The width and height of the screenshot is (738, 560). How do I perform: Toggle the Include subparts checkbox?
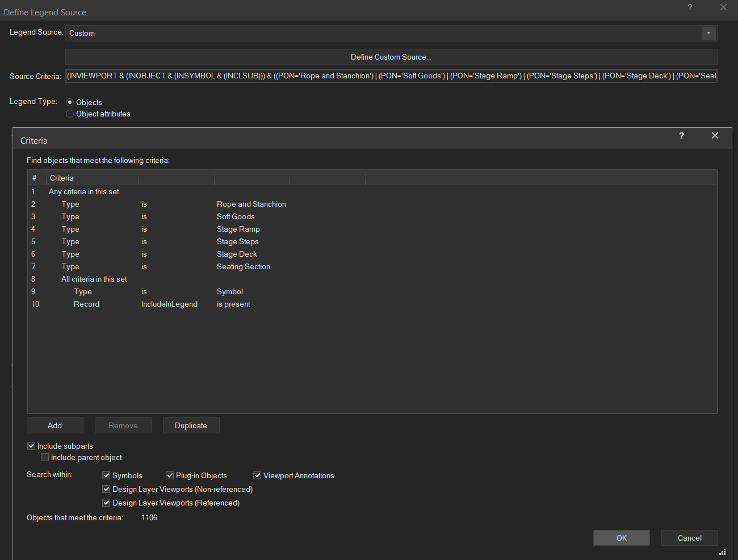32,446
